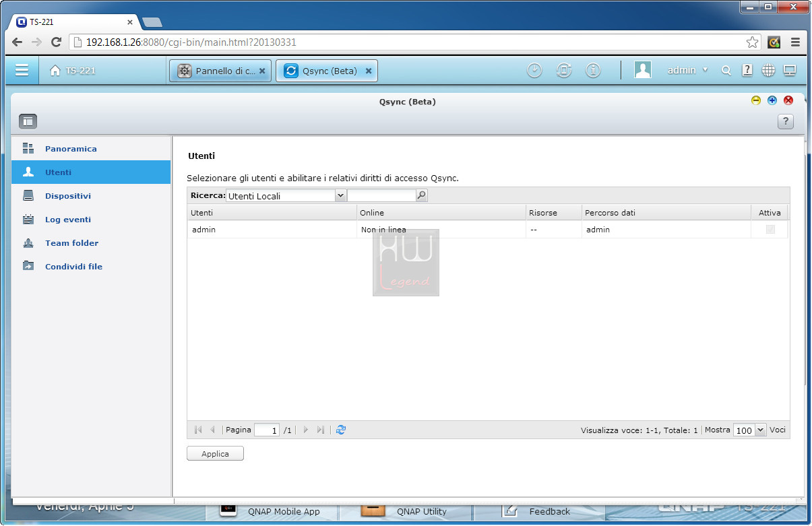
Task: Open Qsync help button
Action: point(785,121)
